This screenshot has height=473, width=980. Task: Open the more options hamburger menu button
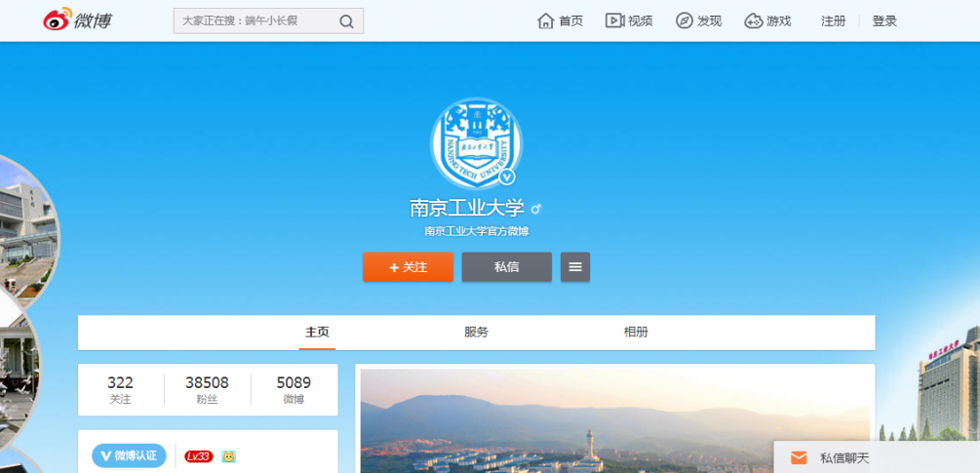tap(575, 267)
